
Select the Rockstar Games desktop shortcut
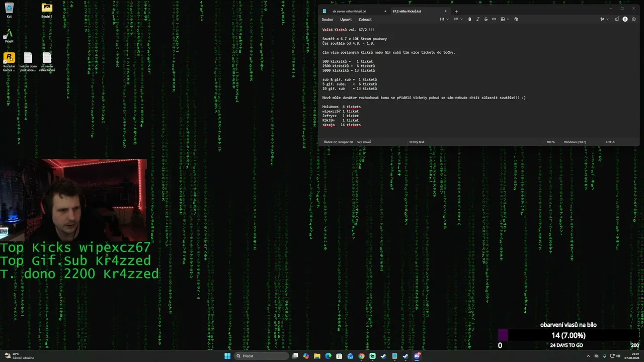click(x=9, y=62)
